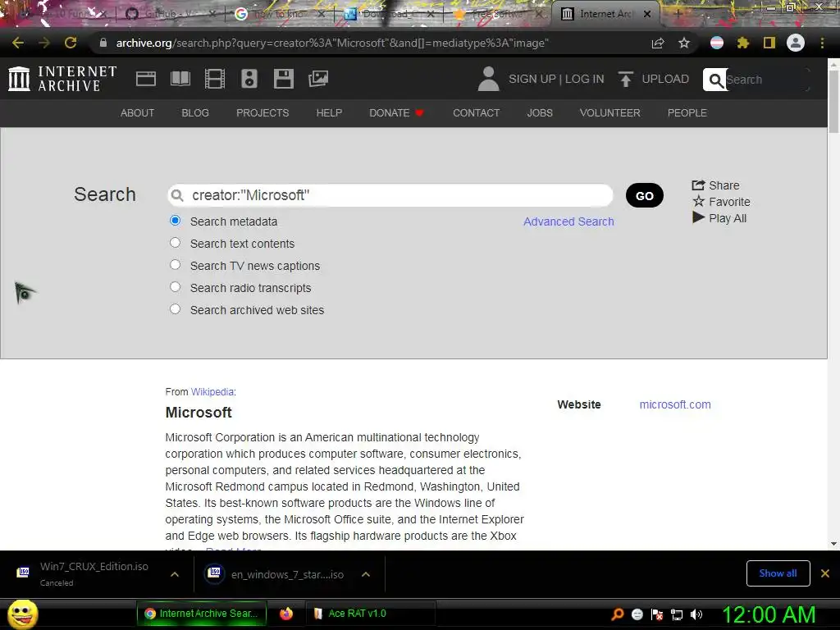
Task: Open the Chrome three-dot menu
Action: (x=822, y=43)
